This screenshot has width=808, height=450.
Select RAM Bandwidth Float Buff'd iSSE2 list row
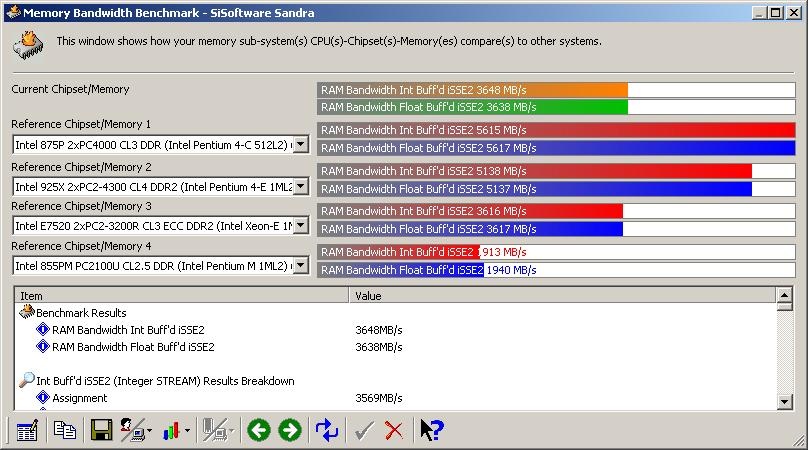click(x=133, y=347)
